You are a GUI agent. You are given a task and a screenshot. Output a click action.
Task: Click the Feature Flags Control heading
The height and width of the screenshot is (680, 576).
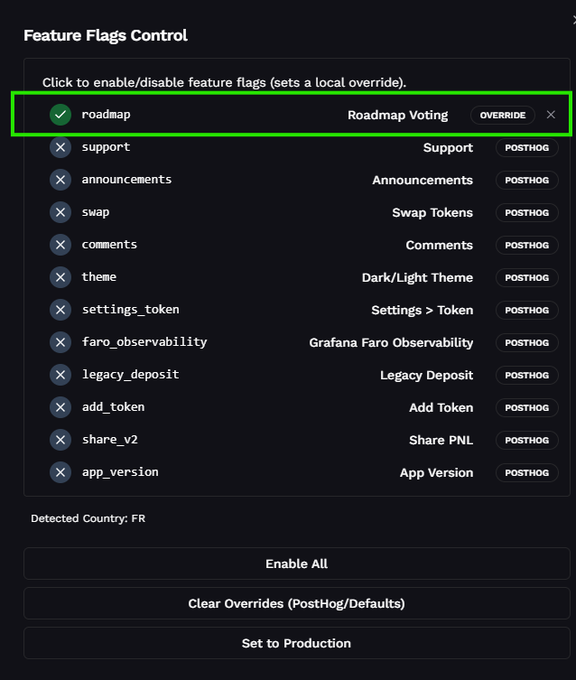click(x=105, y=36)
